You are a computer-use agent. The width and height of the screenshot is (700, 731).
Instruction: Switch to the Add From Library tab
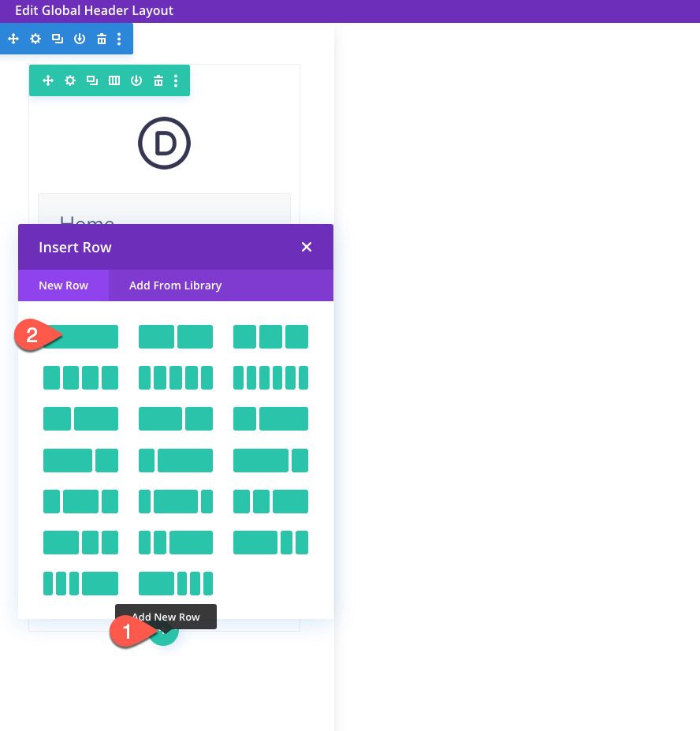(x=175, y=285)
